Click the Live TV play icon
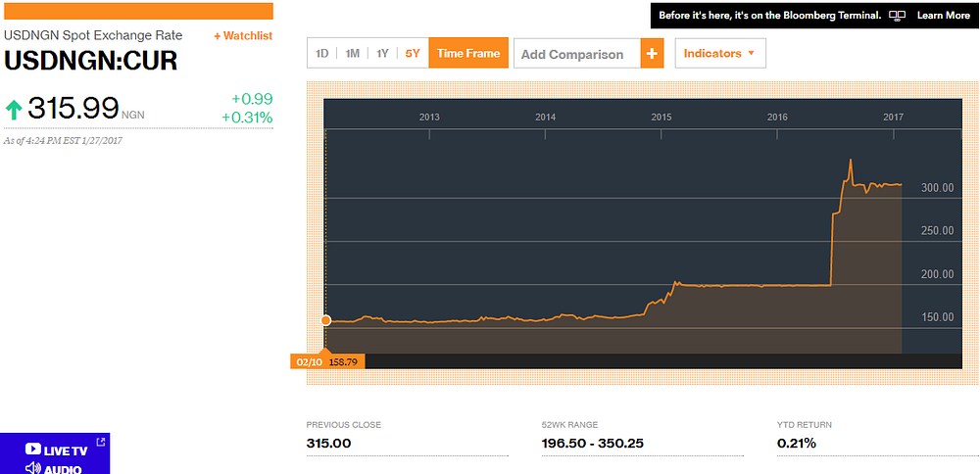The height and width of the screenshot is (474, 980). click(32, 450)
